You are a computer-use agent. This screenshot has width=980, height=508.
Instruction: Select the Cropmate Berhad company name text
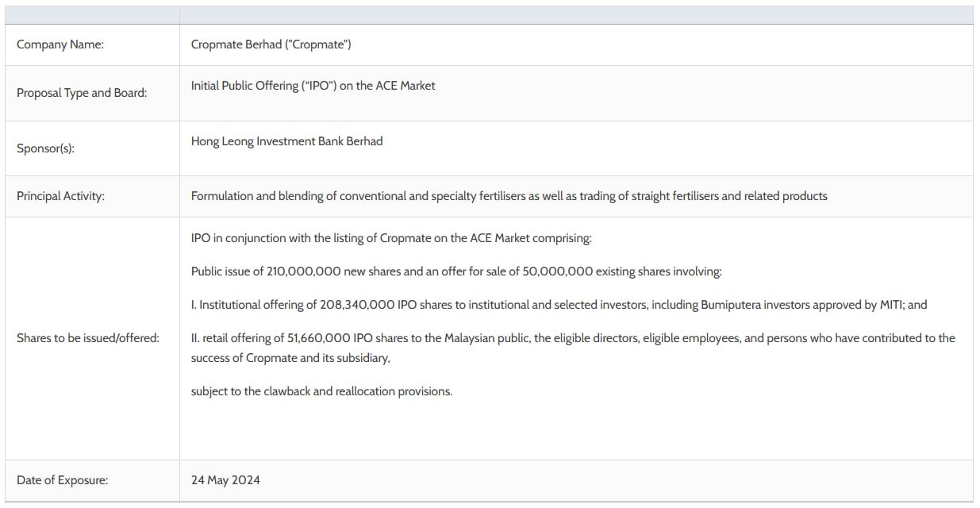(x=271, y=44)
